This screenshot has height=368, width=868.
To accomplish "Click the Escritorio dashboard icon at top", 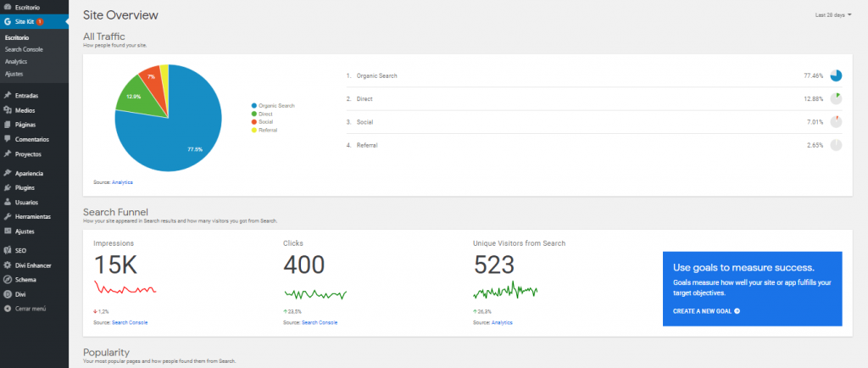I will (x=7, y=8).
